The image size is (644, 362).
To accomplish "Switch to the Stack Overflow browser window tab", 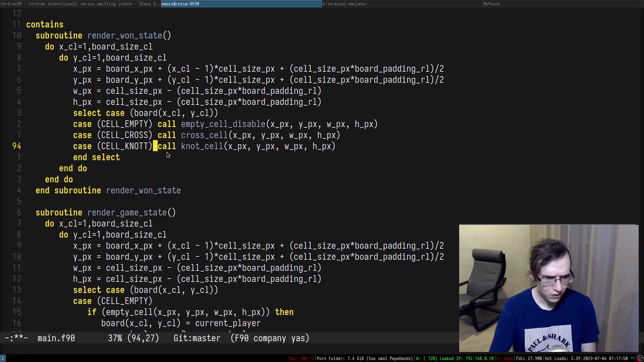I will click(x=80, y=4).
